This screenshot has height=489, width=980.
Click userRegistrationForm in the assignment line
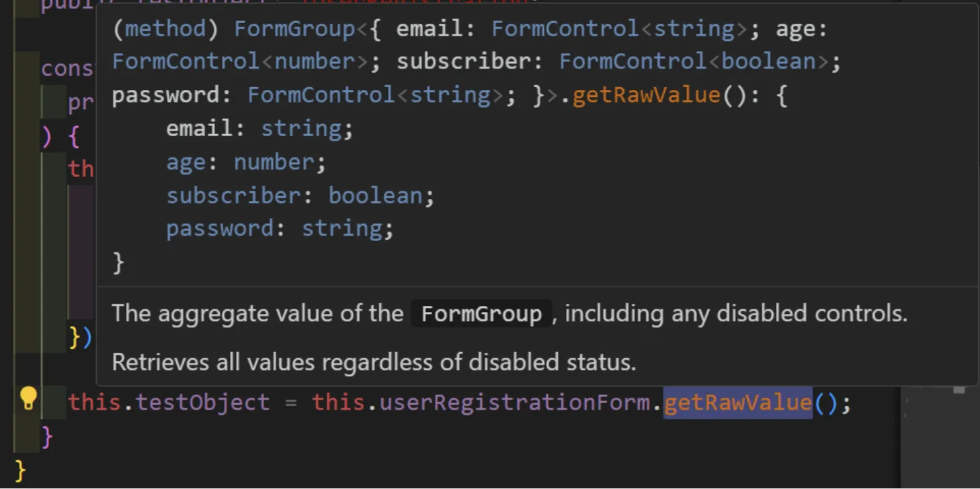pos(514,403)
